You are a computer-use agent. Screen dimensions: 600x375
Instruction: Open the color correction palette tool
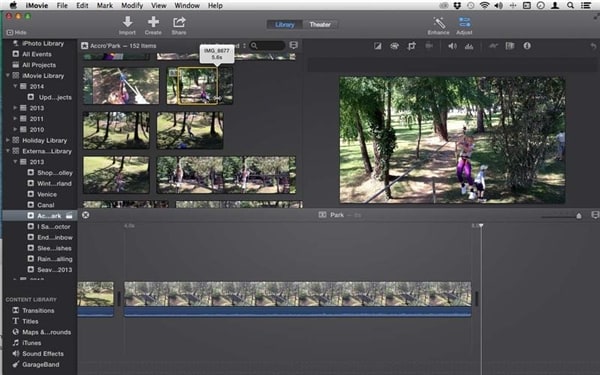[x=395, y=46]
